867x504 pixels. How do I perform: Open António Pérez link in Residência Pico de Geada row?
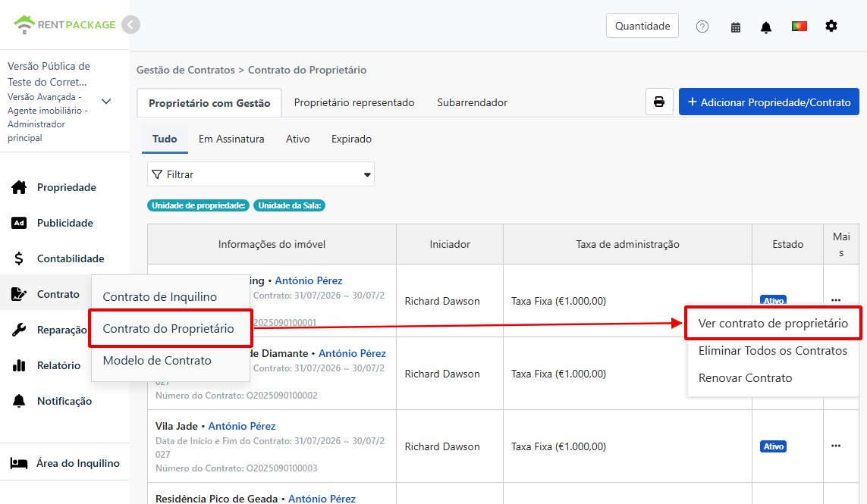click(322, 499)
